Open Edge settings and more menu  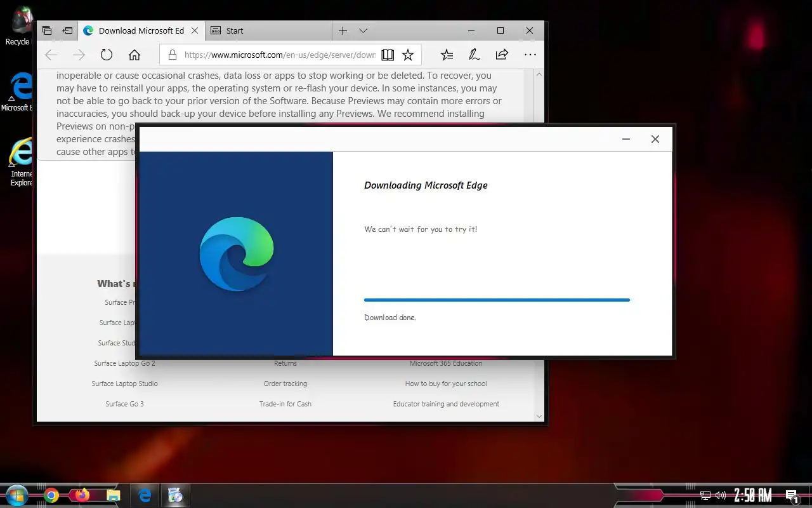530,55
